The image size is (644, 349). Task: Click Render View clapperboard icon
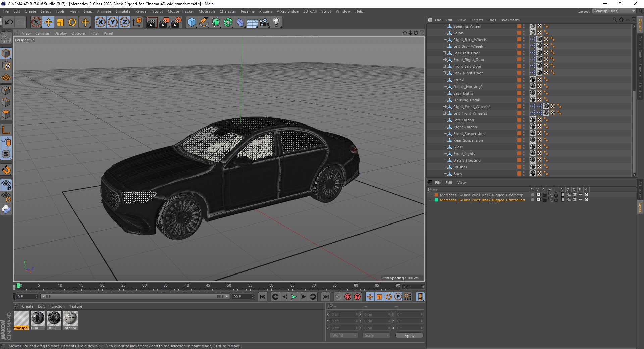tap(152, 22)
